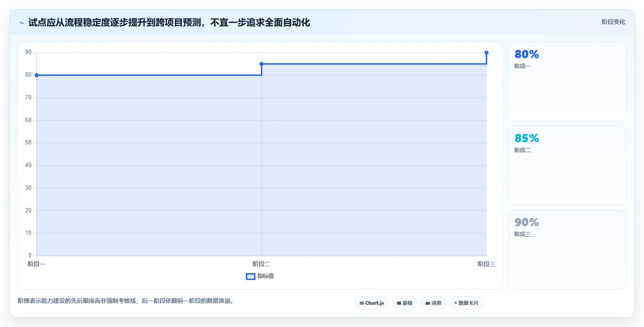Image resolution: width=644 pixels, height=327 pixels.
Task: Select the 80% value in the first card
Action: (x=527, y=54)
